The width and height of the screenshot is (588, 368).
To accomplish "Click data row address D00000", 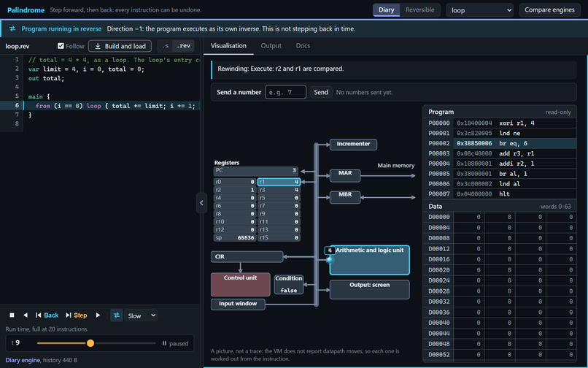I will pyautogui.click(x=438, y=217).
